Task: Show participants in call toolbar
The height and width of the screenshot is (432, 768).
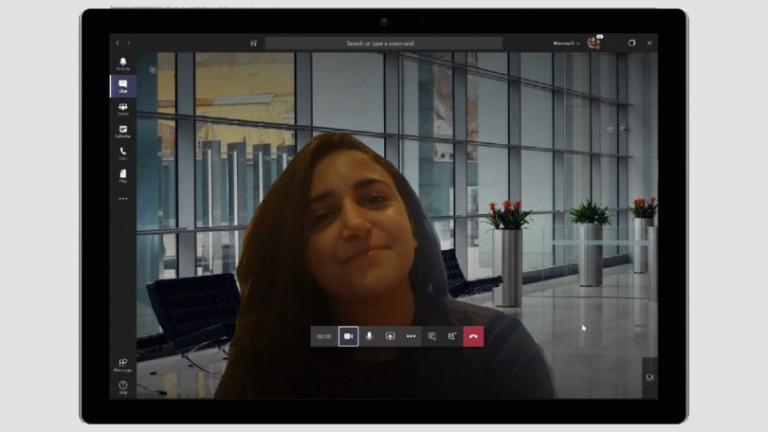Action: [x=452, y=336]
